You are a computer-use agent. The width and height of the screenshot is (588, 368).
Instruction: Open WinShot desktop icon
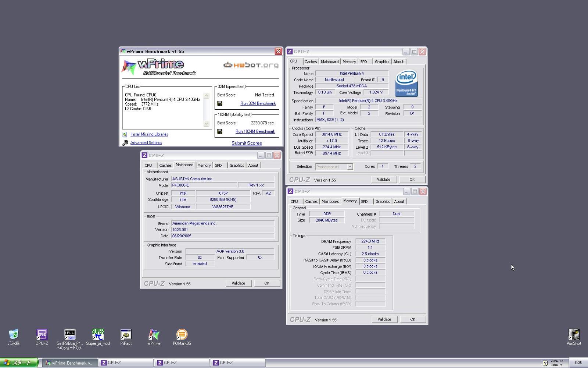pos(574,334)
